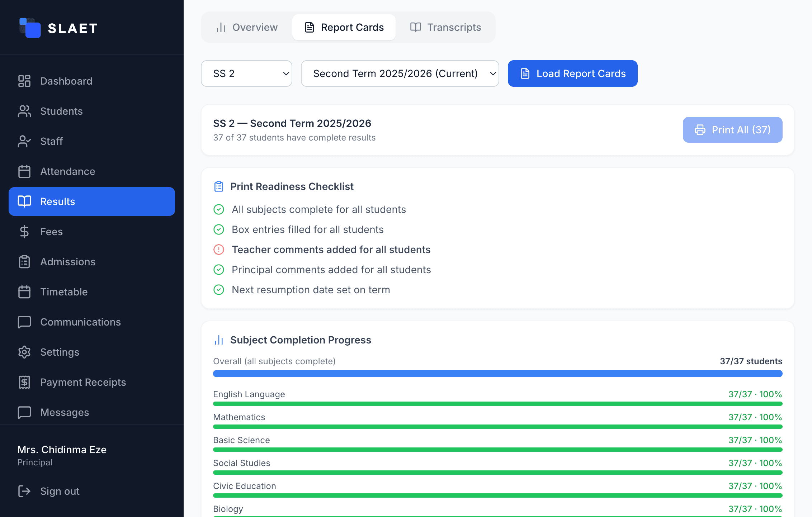Open Attendance using the calendar icon
Image resolution: width=812 pixels, height=517 pixels.
click(x=24, y=171)
